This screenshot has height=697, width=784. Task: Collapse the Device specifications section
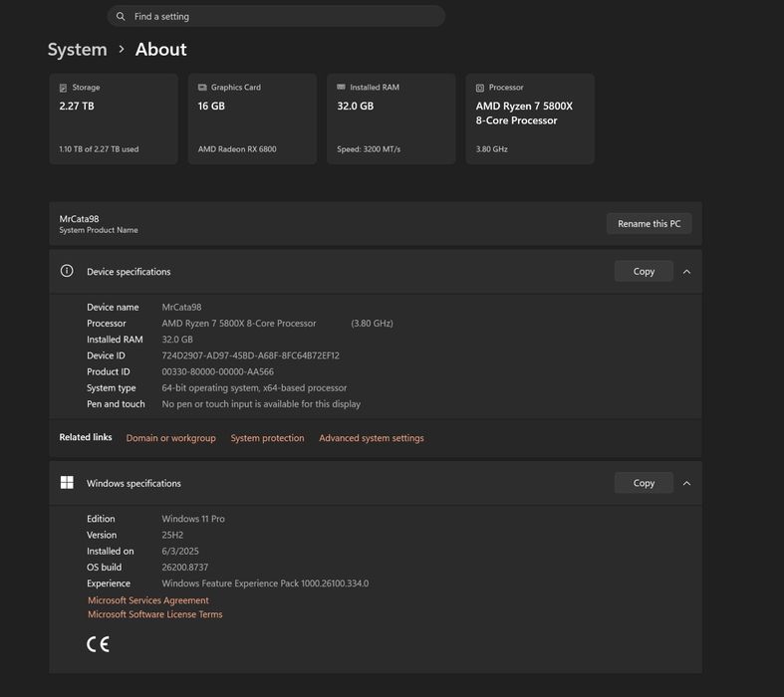[687, 271]
